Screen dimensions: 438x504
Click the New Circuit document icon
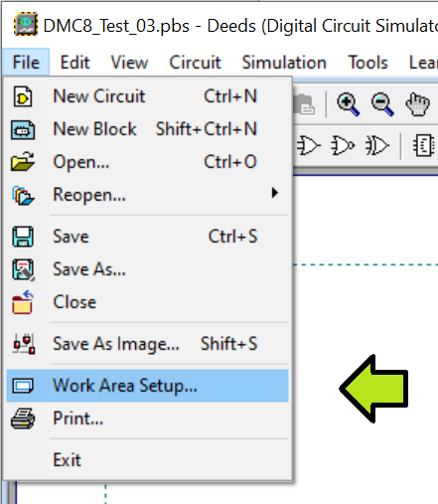click(x=23, y=96)
